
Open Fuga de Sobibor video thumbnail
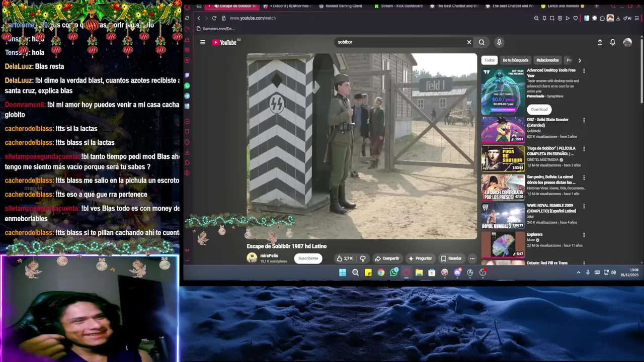pyautogui.click(x=503, y=159)
